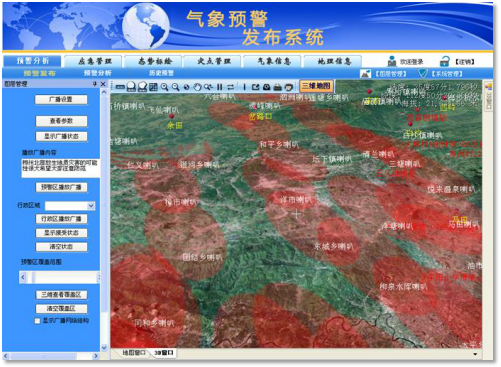Click the 广播设置 button

[x=61, y=100]
